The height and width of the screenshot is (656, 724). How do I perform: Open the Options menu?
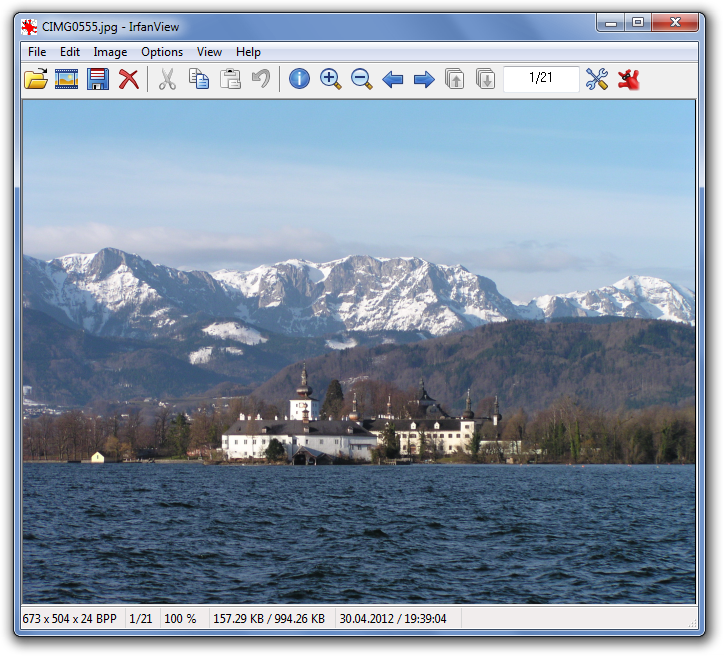tap(162, 52)
